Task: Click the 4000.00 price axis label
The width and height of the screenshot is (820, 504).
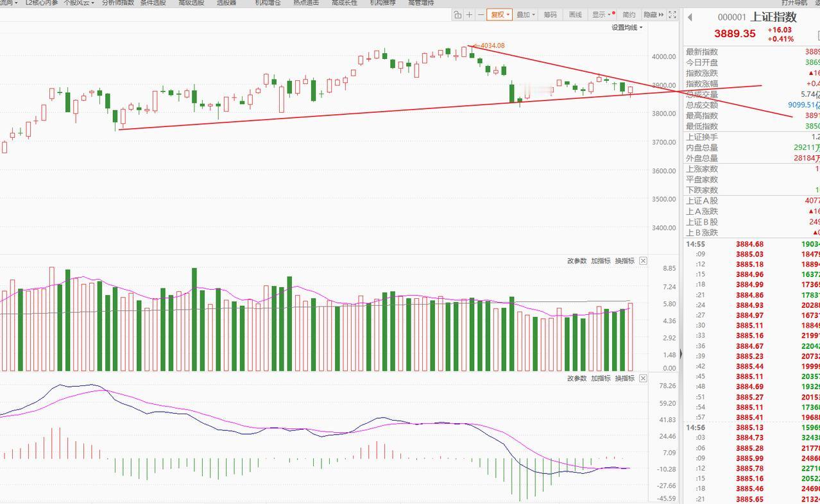Action: pos(663,56)
